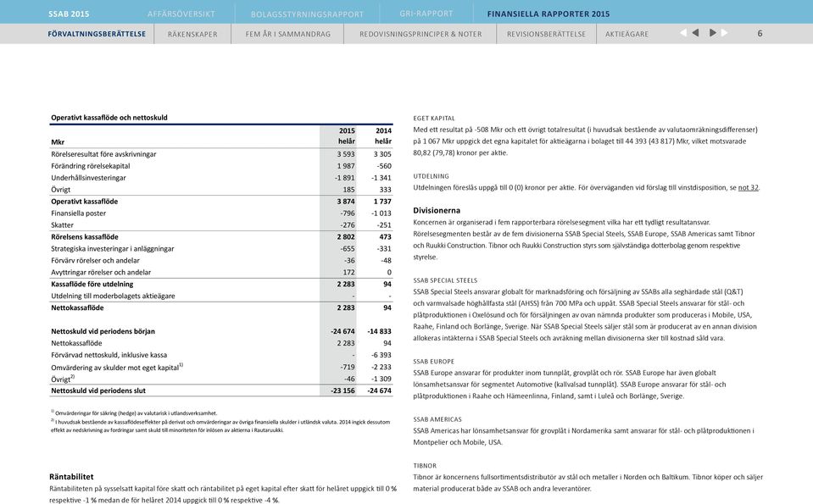Click the 'SSAB Special Steels' subheading
Viewport: 813px width, 504px height.
tap(445, 280)
